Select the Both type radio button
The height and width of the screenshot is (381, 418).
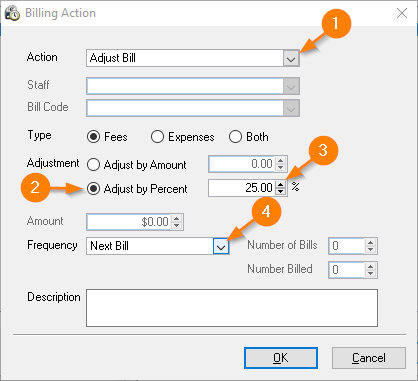pos(235,137)
